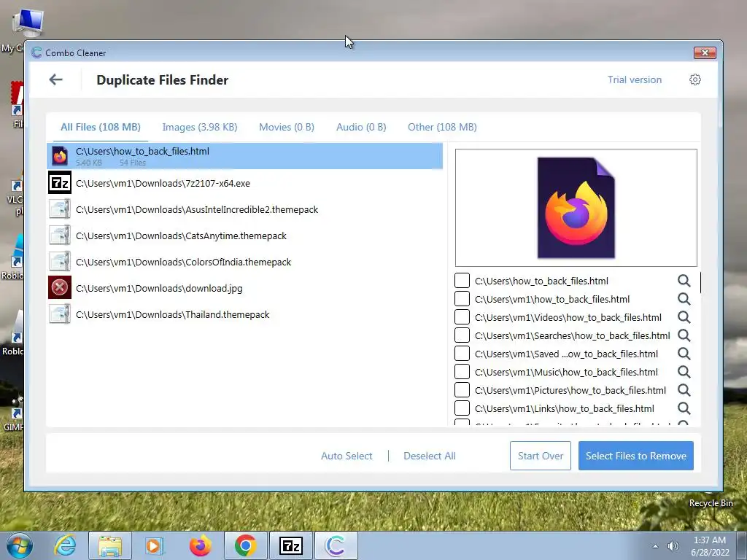Go back using the left arrow icon
Screen dimensions: 747x560
pyautogui.click(x=55, y=79)
